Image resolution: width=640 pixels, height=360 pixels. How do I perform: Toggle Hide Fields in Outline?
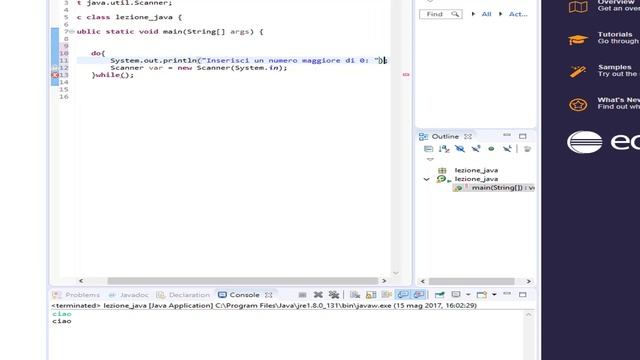point(460,149)
